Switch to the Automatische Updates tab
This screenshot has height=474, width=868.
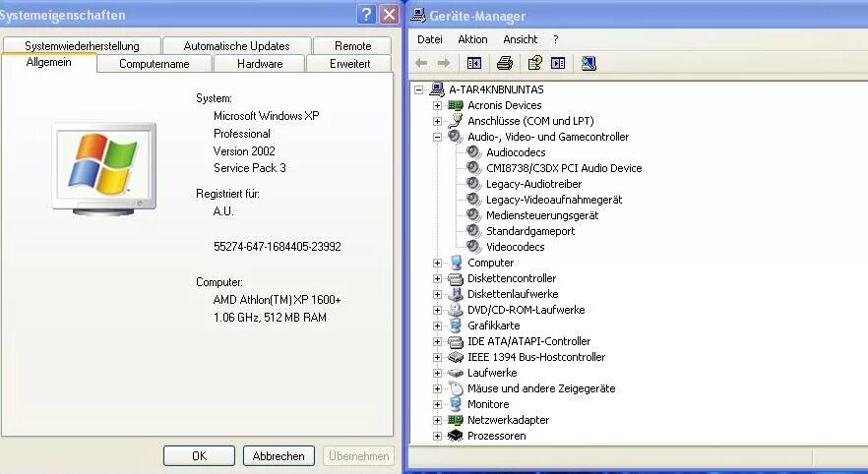(236, 45)
